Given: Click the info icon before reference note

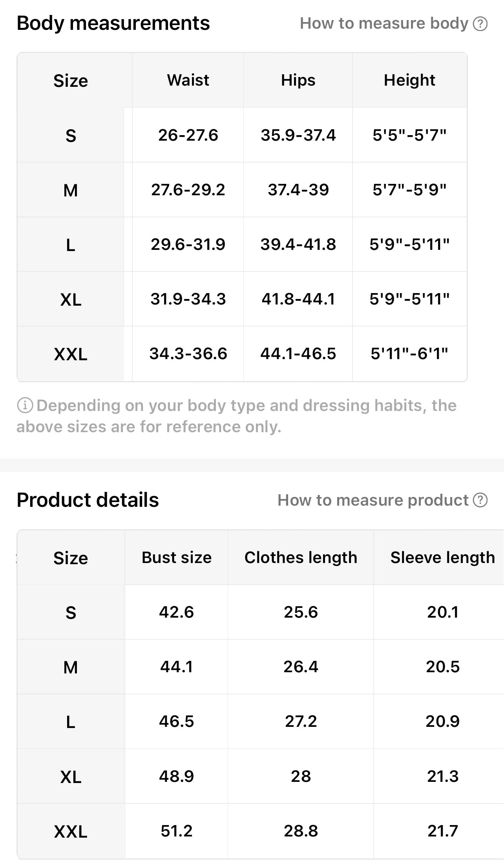Looking at the screenshot, I should tap(25, 405).
